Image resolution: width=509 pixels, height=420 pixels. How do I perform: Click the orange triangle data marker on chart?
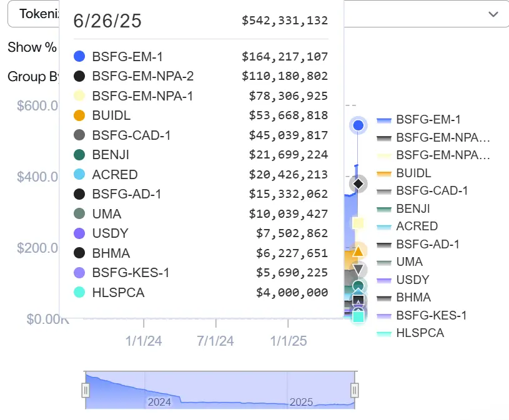[358, 252]
